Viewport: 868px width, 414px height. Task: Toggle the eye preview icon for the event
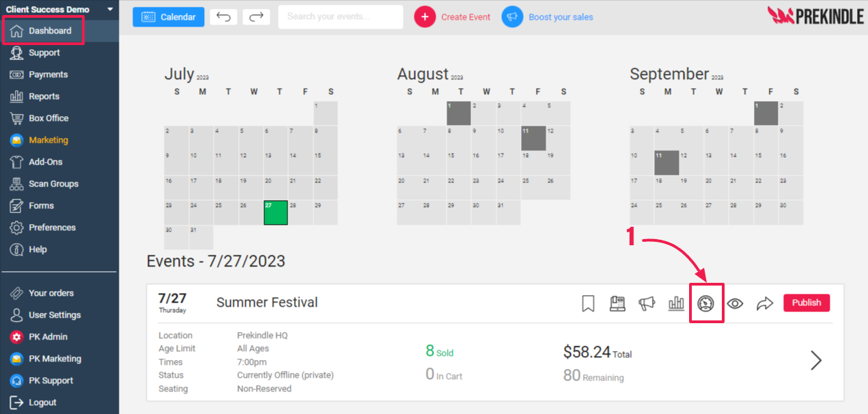(x=735, y=303)
